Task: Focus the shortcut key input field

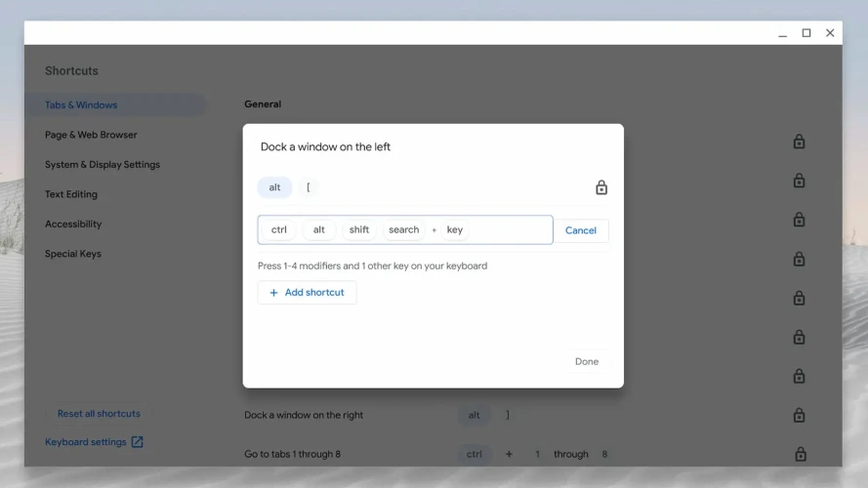Action: pyautogui.click(x=508, y=230)
